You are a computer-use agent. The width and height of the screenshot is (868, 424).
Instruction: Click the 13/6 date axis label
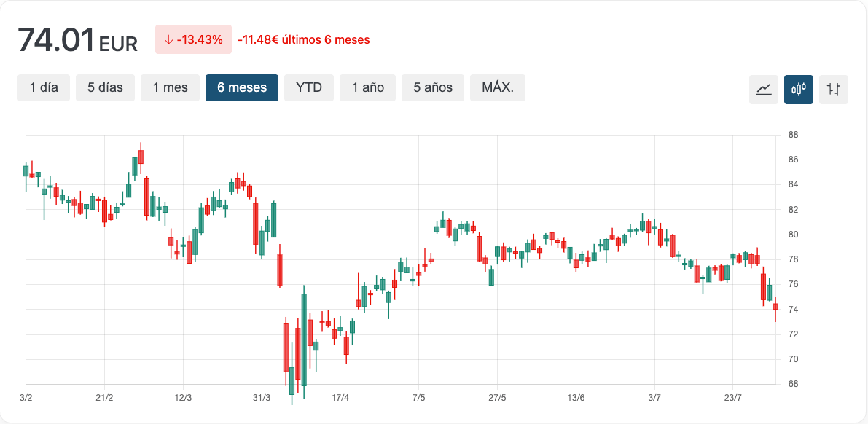click(576, 398)
